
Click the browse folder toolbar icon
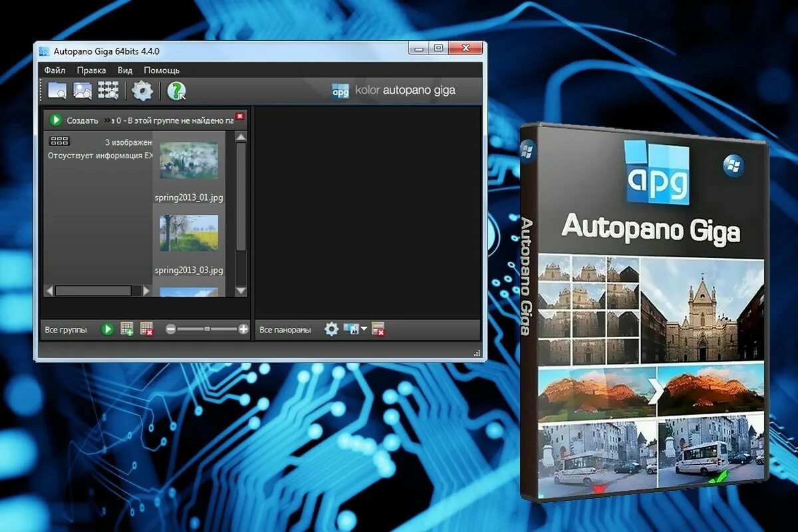(x=57, y=90)
